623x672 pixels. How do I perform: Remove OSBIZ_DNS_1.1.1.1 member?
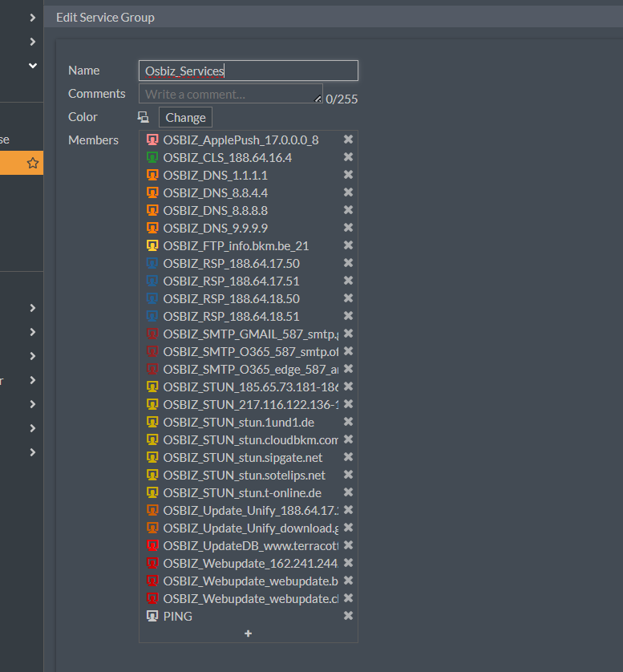point(348,175)
